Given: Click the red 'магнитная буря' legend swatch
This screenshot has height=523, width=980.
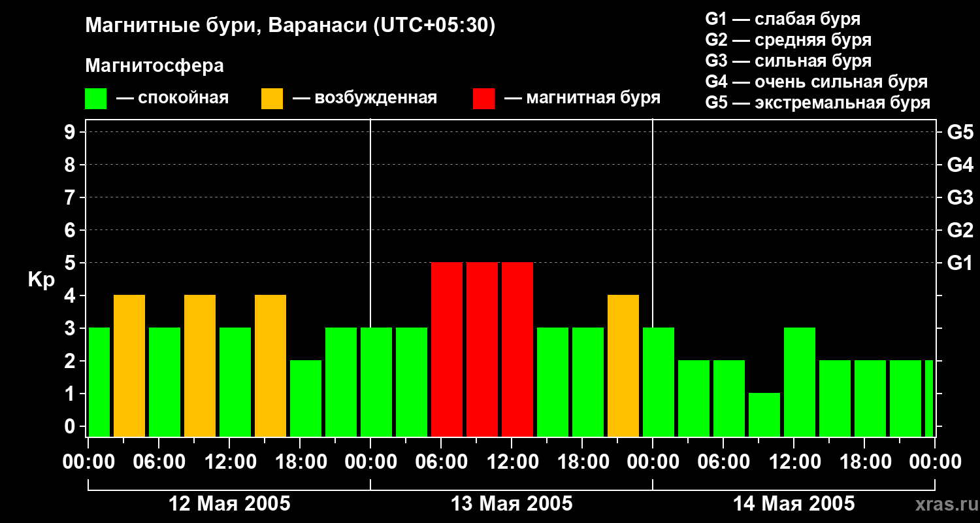Looking at the screenshot, I should pos(483,98).
